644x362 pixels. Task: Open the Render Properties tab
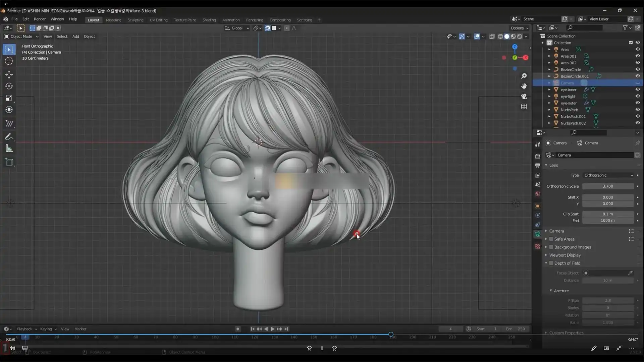538,156
